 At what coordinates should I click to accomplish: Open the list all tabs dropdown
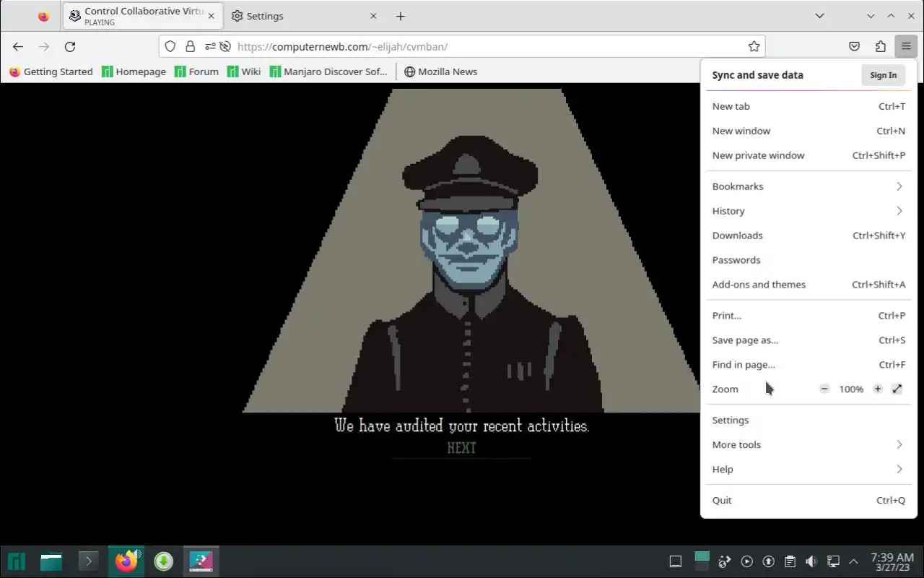[x=819, y=16]
